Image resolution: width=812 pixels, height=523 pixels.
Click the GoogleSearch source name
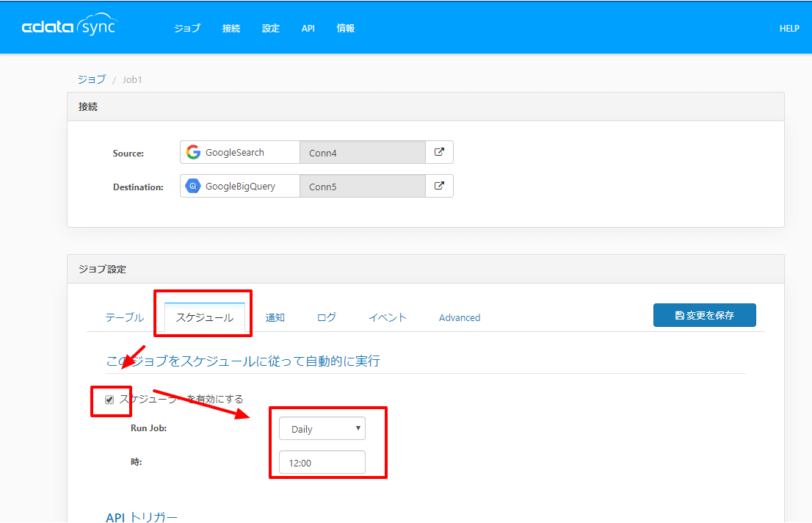(235, 152)
